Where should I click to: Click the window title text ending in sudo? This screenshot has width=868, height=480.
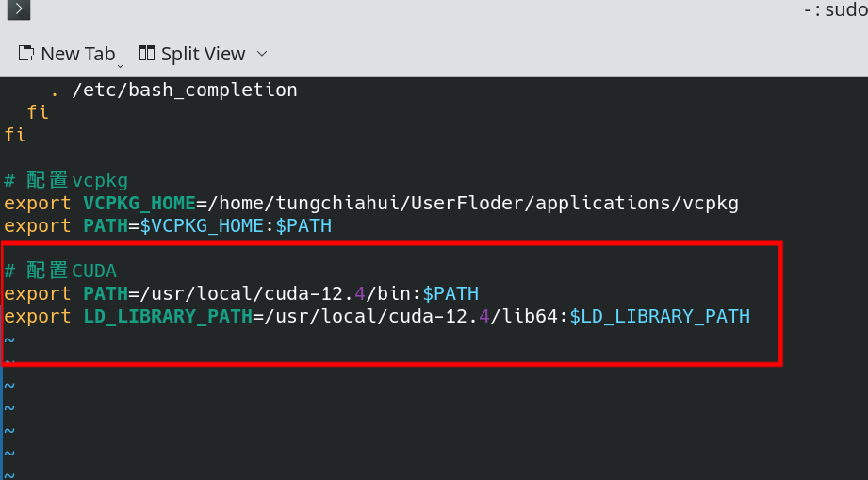point(835,9)
